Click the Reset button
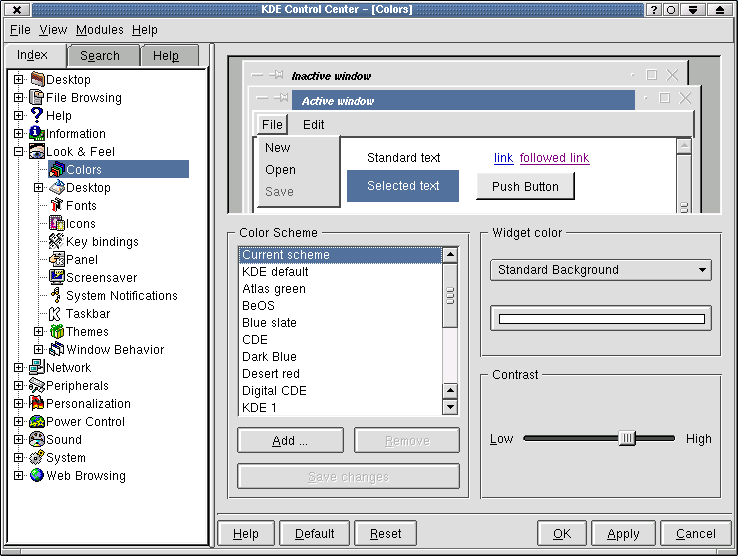The width and height of the screenshot is (738, 556). click(x=385, y=533)
